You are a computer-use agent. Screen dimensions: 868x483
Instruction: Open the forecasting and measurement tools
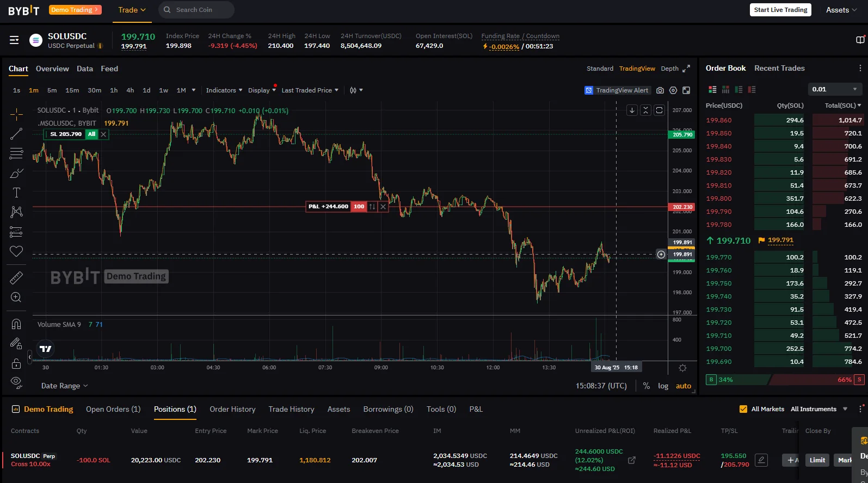(16, 232)
